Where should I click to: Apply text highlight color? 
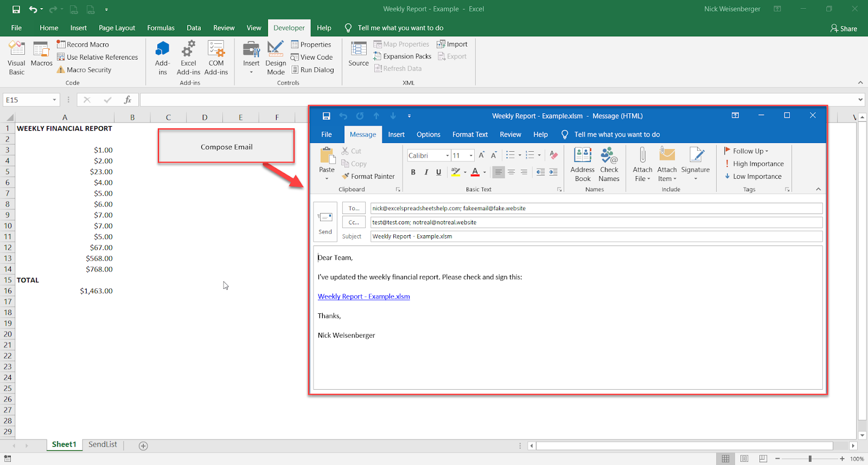[x=455, y=172]
